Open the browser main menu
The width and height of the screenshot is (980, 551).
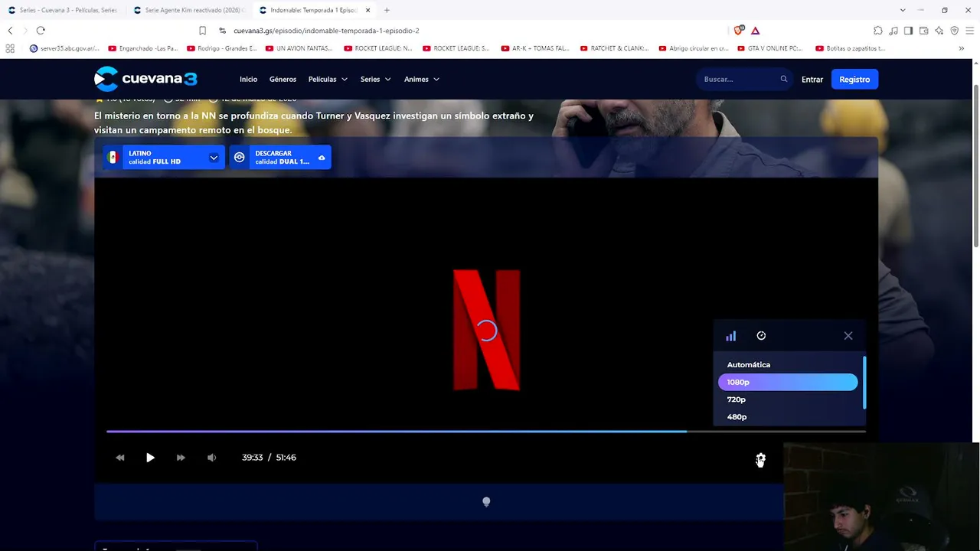pos(969,31)
